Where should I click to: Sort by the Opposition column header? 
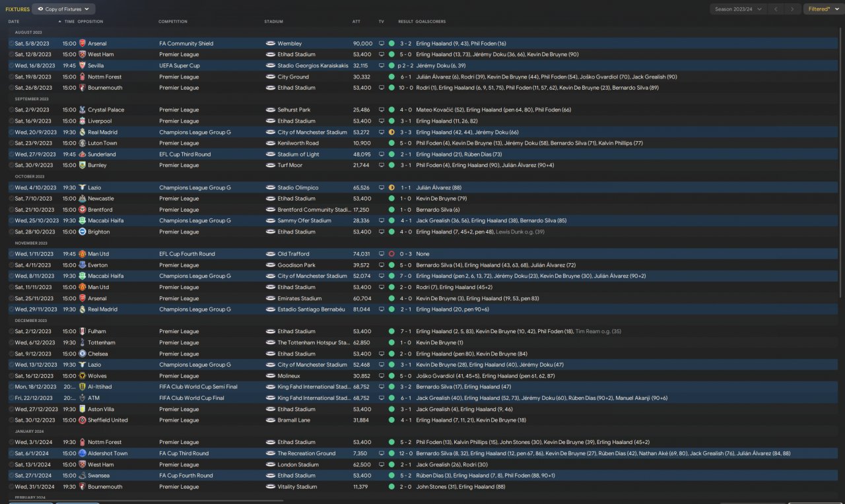[90, 22]
